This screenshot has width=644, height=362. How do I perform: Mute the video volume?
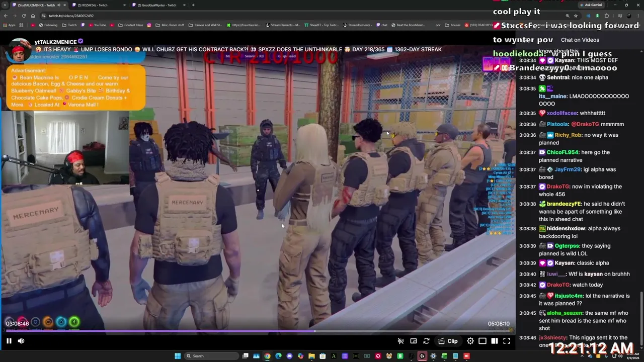click(21, 341)
